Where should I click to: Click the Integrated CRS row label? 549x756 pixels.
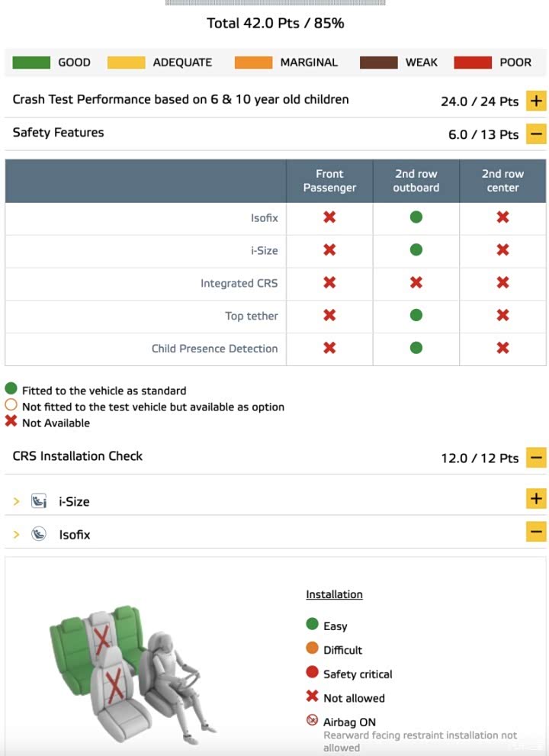pos(239,283)
